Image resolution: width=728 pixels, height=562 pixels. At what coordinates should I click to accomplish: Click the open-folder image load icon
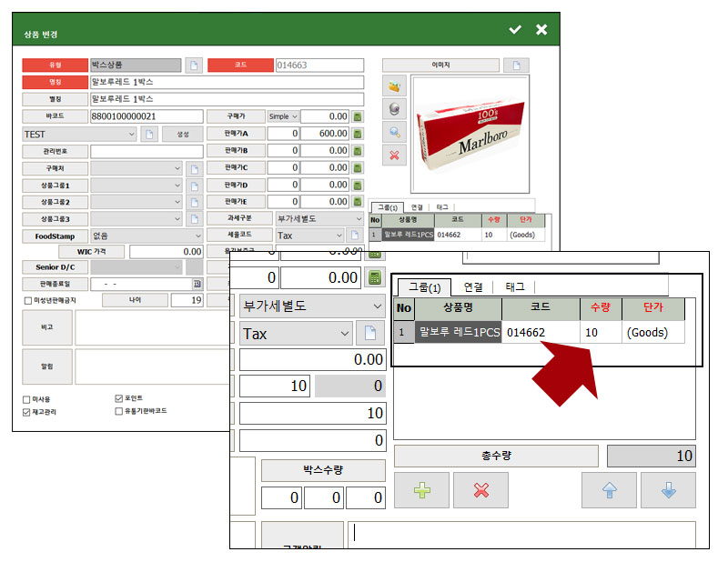pos(394,86)
